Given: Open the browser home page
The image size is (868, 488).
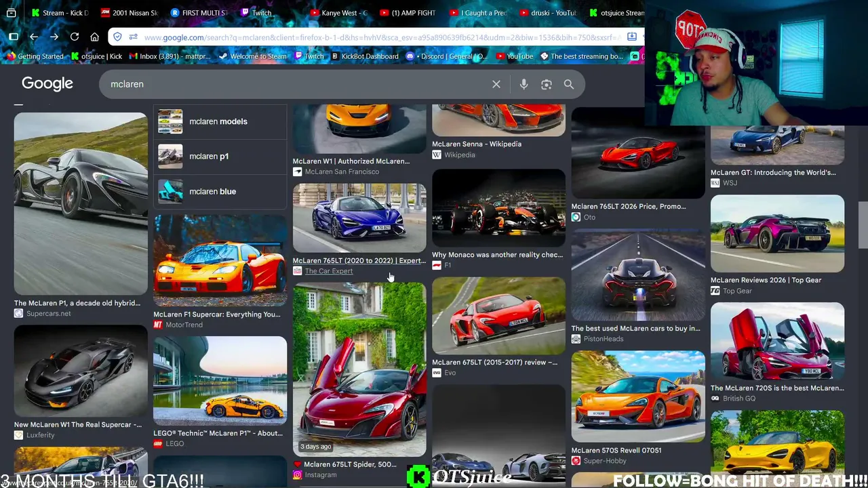Looking at the screenshot, I should point(95,37).
